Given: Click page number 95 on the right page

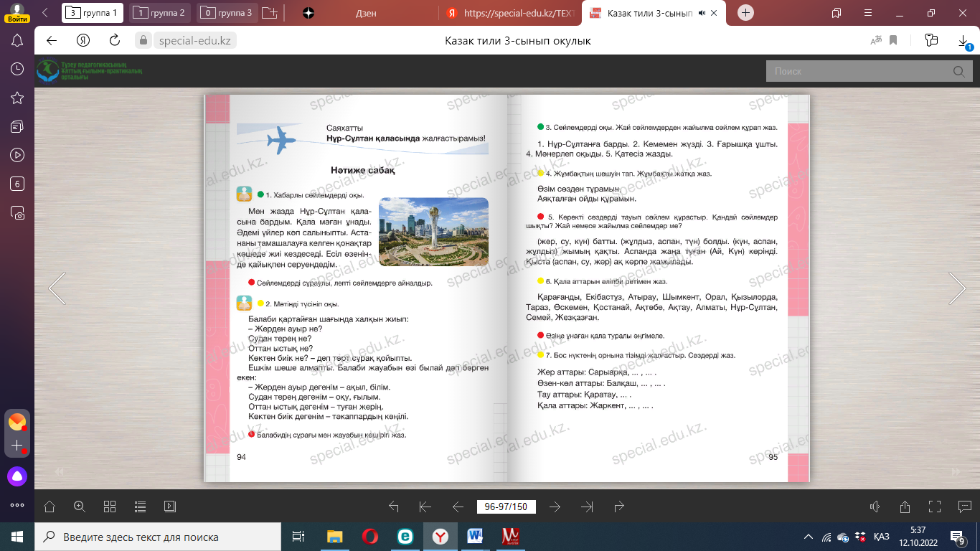Looking at the screenshot, I should pos(773,457).
